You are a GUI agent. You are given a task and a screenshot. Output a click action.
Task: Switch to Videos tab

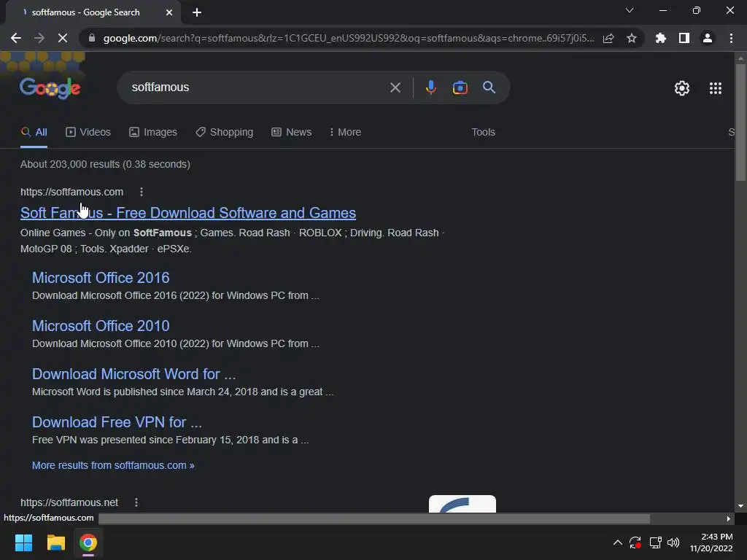[88, 133]
